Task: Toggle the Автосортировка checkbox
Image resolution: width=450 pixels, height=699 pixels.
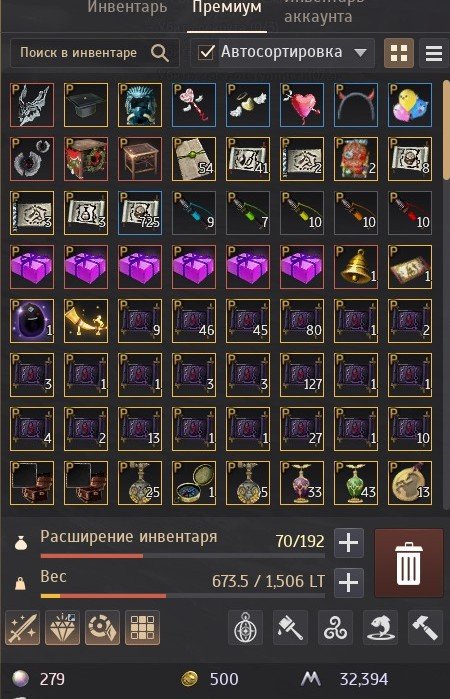Action: click(x=206, y=52)
